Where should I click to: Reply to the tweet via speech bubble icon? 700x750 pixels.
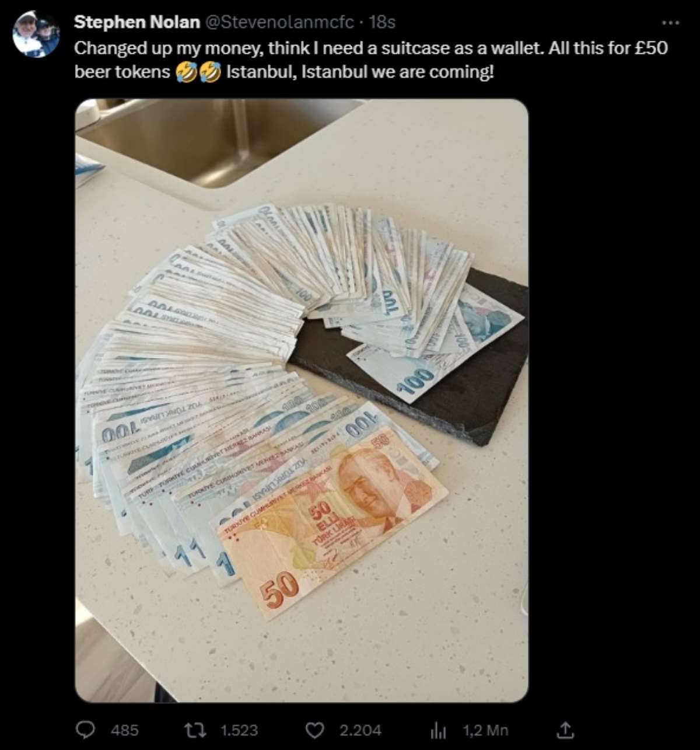pos(86,730)
